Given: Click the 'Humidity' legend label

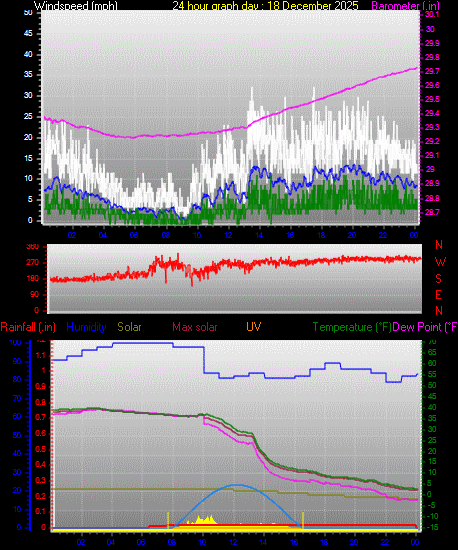Looking at the screenshot, I should click(x=86, y=327).
